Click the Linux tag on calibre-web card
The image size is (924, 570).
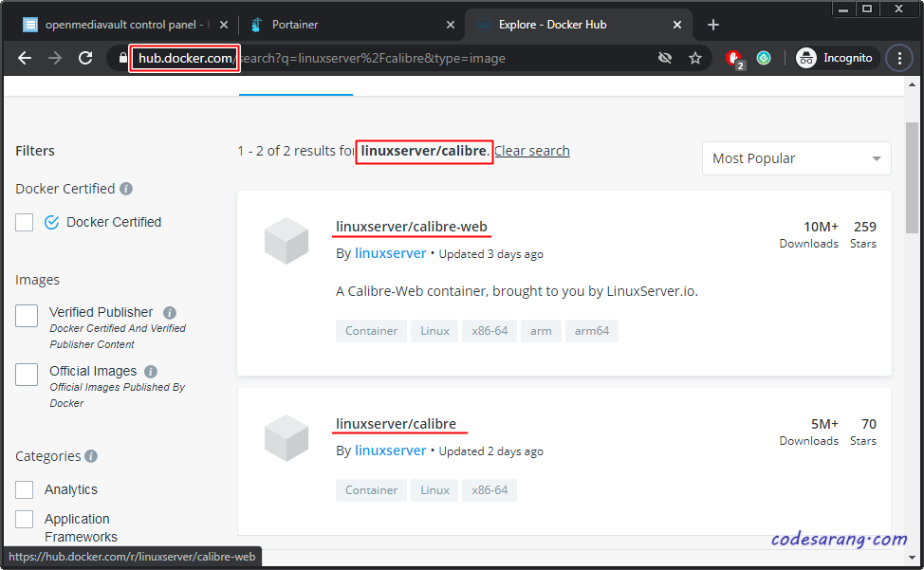434,331
